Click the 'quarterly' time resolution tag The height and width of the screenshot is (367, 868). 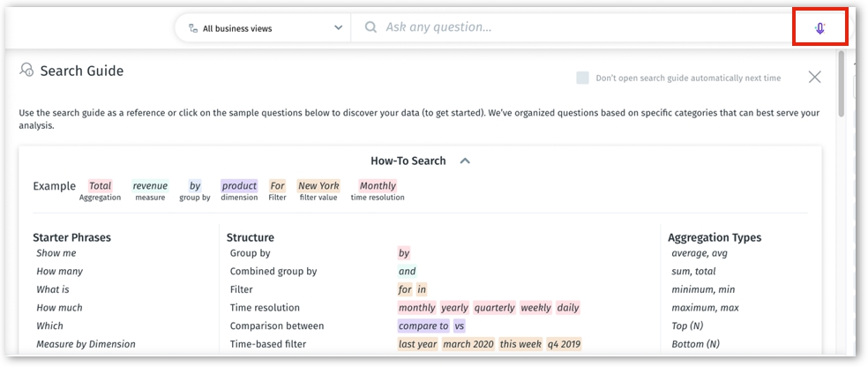pyautogui.click(x=494, y=308)
